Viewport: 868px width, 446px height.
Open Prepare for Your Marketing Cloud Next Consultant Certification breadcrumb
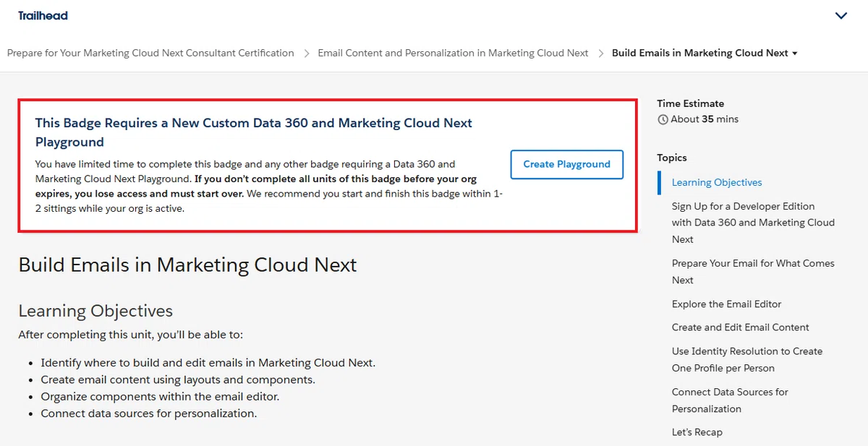(x=150, y=53)
